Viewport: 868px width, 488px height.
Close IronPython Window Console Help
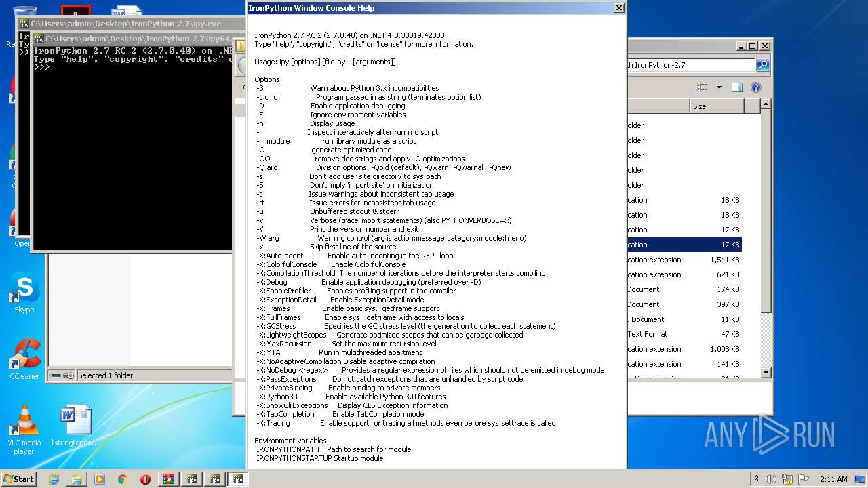coord(618,8)
